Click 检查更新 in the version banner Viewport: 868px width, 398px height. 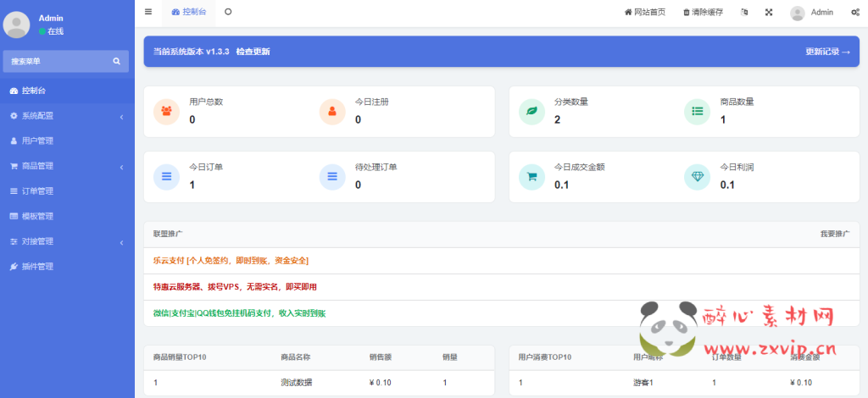[253, 52]
